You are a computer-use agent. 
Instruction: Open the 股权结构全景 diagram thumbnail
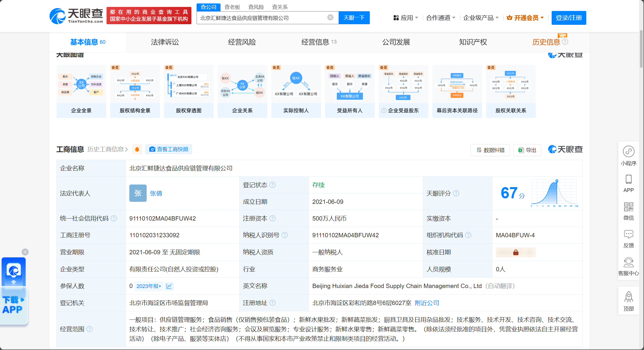coord(135,91)
